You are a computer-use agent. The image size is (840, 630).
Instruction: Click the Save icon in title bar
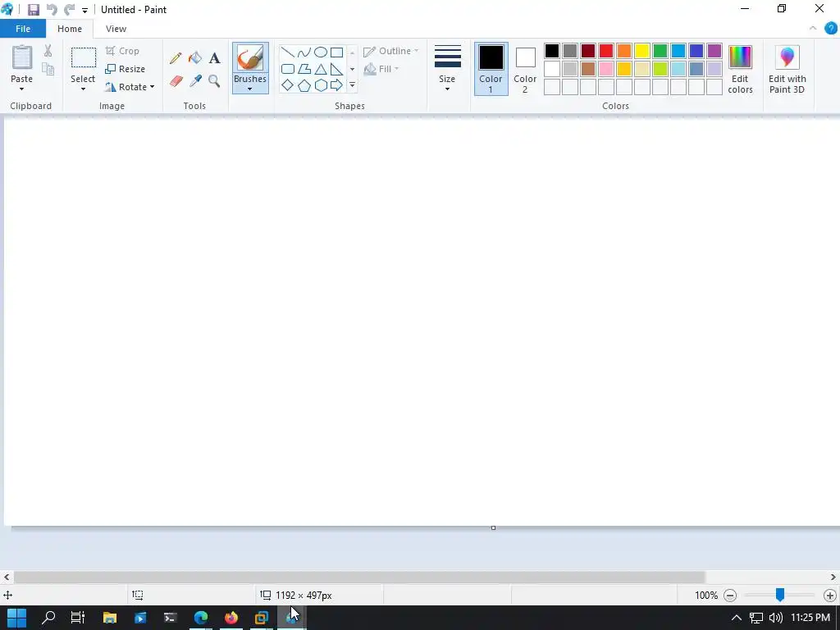click(x=33, y=10)
